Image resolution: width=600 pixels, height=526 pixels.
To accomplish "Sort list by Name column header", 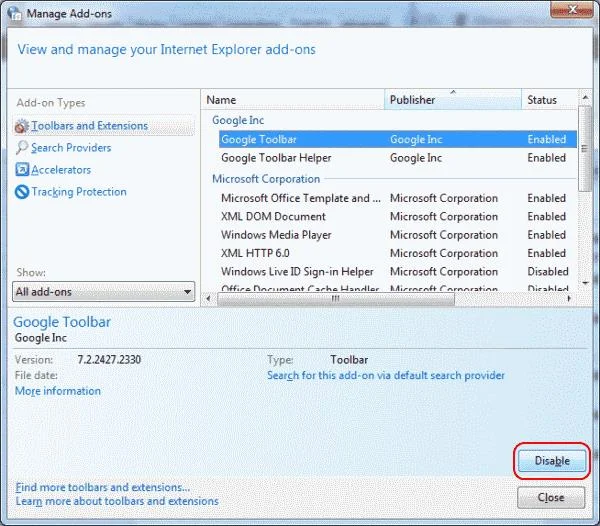I will (x=292, y=100).
